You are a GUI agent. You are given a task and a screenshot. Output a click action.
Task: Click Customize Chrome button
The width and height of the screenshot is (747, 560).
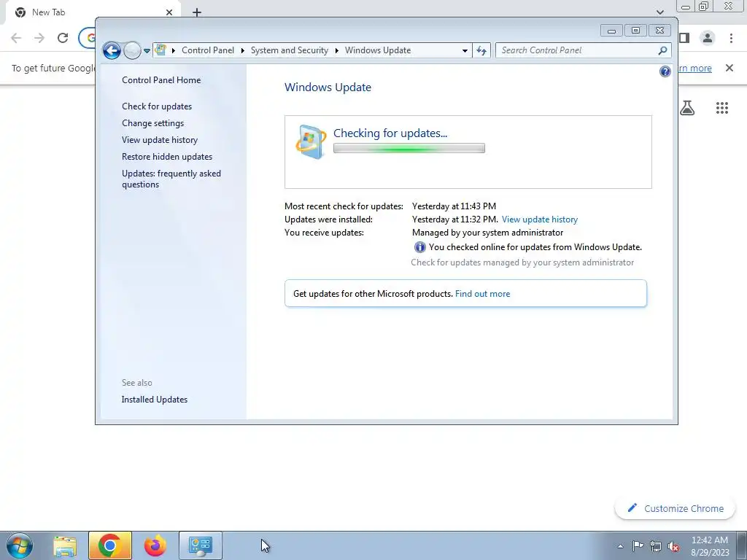pos(676,508)
